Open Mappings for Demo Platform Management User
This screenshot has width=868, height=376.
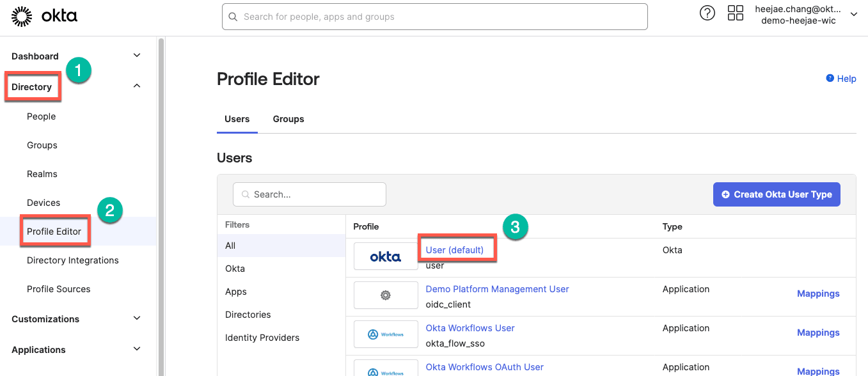817,294
